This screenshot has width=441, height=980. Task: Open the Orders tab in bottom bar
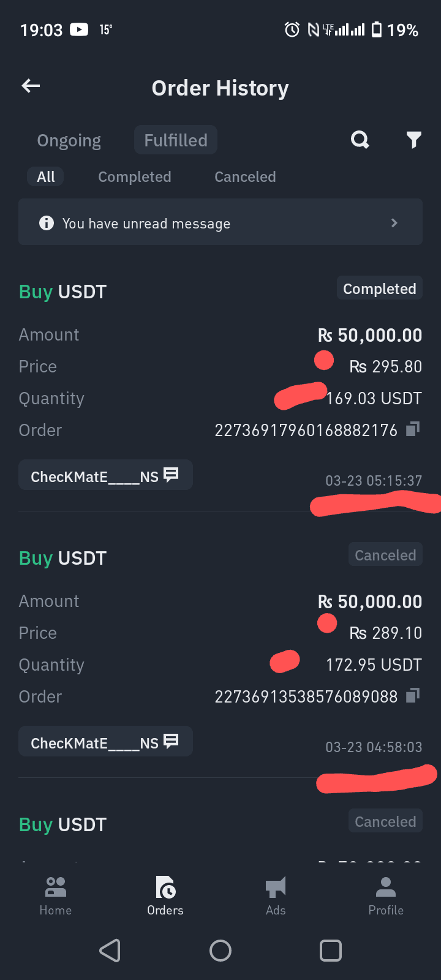tap(165, 895)
